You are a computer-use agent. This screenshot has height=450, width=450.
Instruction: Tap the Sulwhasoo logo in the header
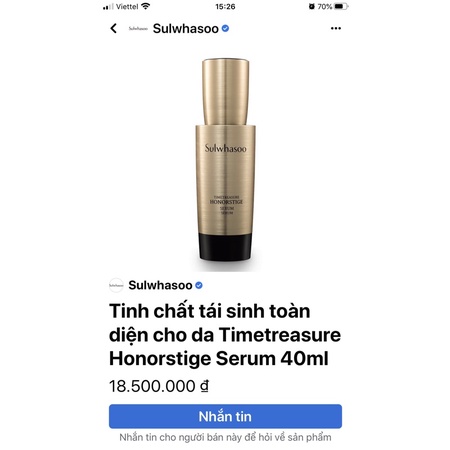[138, 29]
